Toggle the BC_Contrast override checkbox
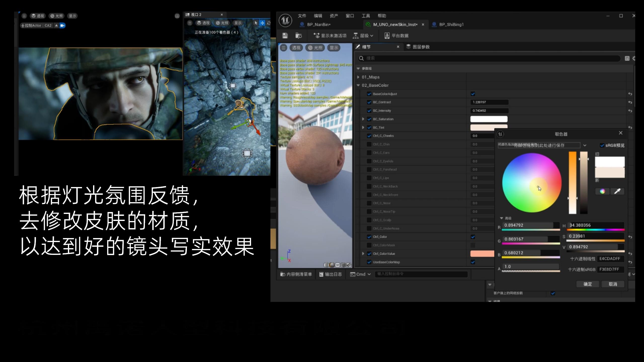This screenshot has height=362, width=644. point(369,102)
